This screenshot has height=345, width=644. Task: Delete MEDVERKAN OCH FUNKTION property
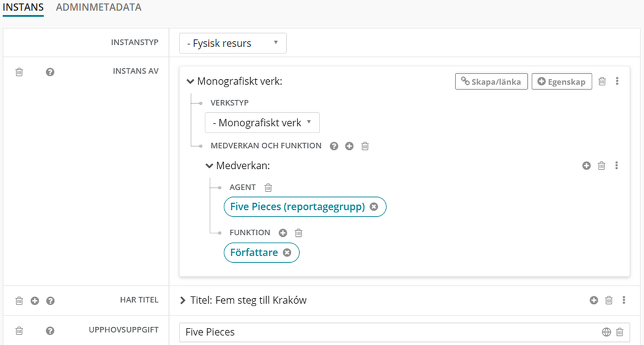click(365, 146)
